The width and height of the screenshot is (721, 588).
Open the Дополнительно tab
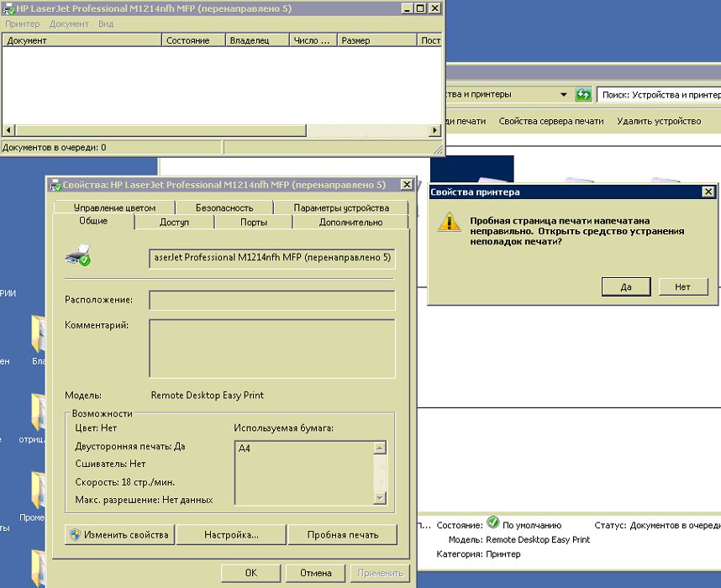tap(351, 222)
